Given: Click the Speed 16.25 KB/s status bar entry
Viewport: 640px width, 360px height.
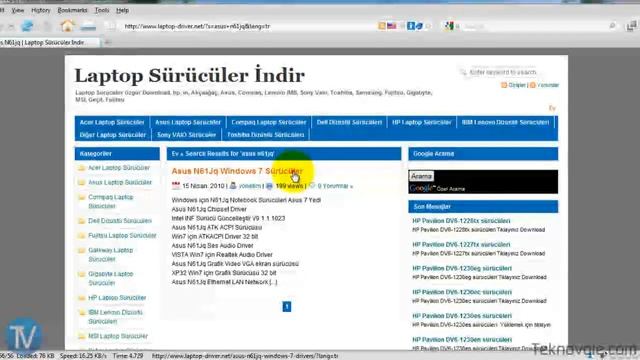Looking at the screenshot, I should [x=83, y=356].
